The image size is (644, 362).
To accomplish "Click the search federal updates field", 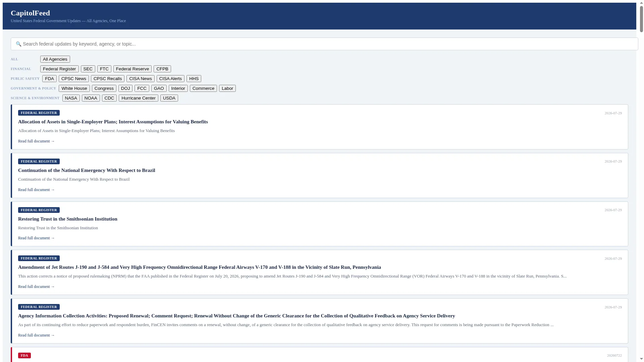I will 324,44.
